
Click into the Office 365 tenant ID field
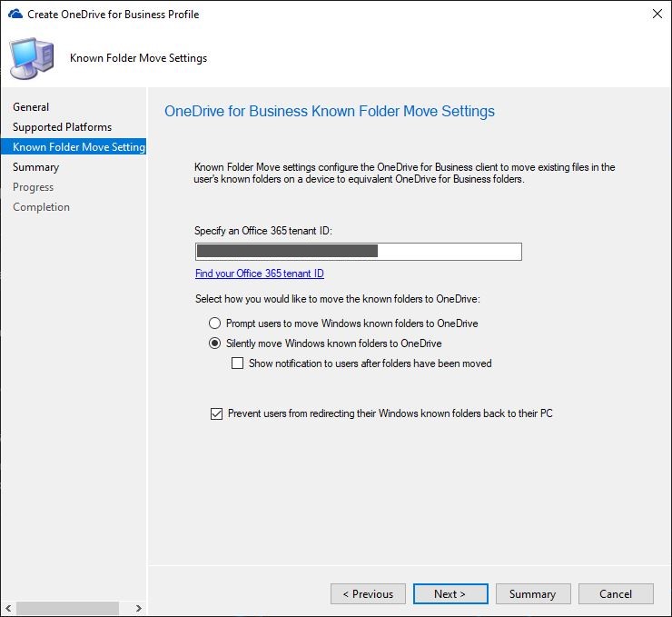(359, 252)
